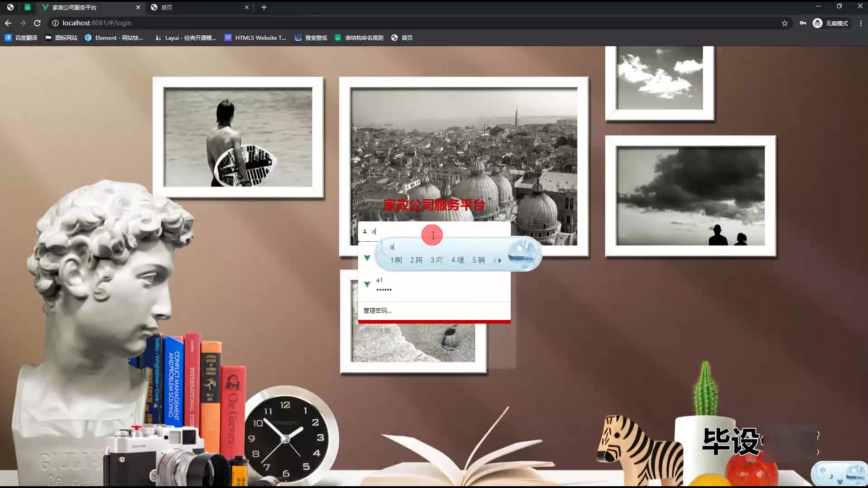
Task: Click the site info icon before localhost
Action: click(55, 23)
